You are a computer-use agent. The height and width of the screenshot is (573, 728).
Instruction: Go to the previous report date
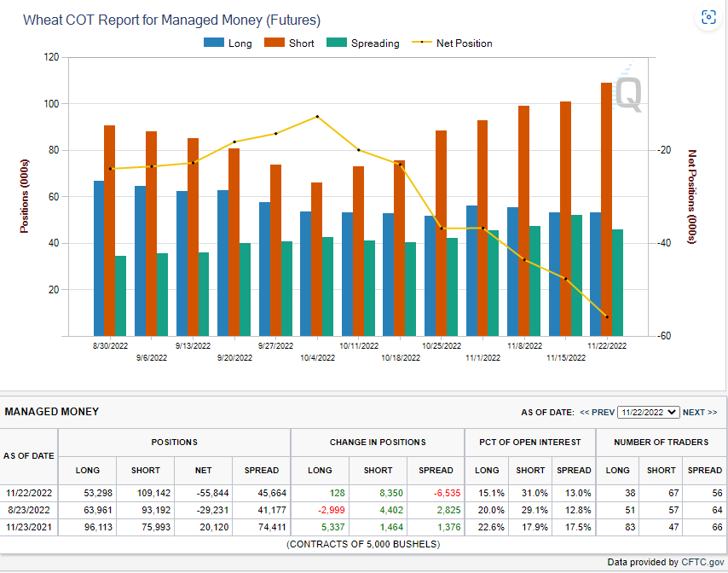[x=597, y=413]
